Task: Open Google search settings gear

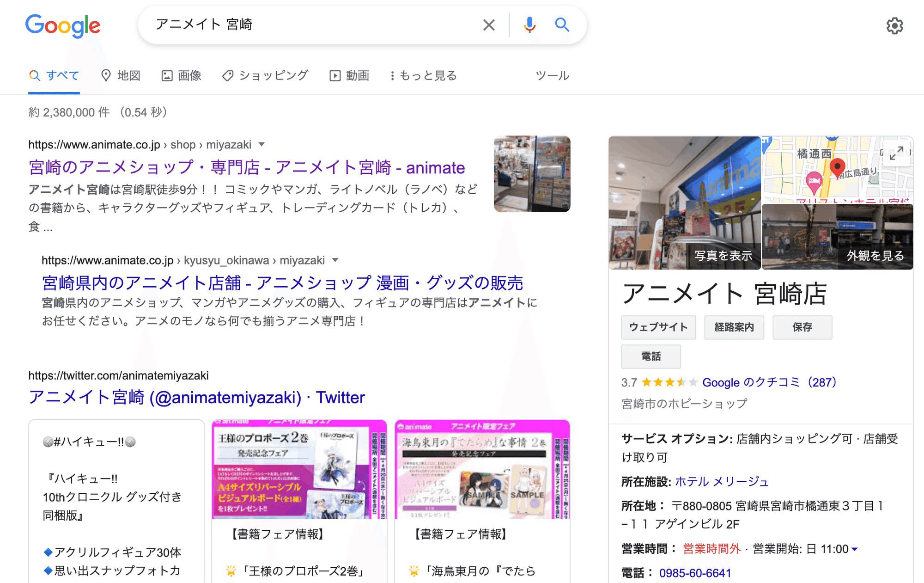Action: point(894,26)
